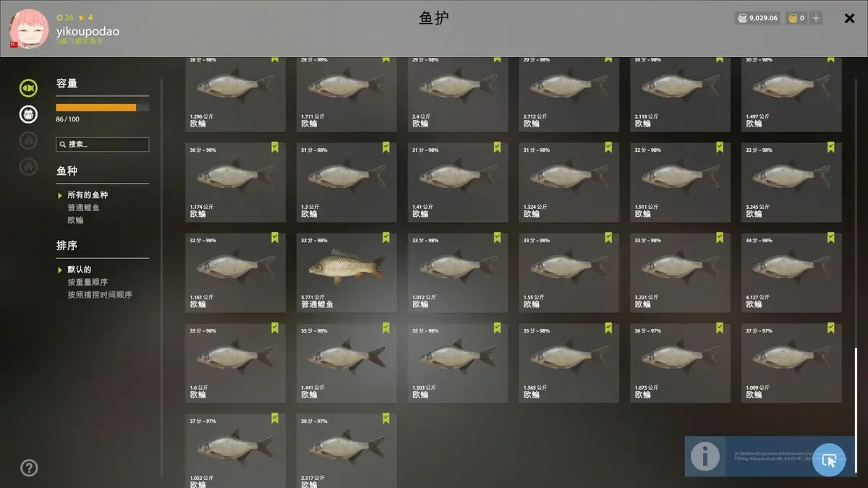Select default sorting 默认的
Image resolution: width=868 pixels, height=488 pixels.
pyautogui.click(x=80, y=270)
